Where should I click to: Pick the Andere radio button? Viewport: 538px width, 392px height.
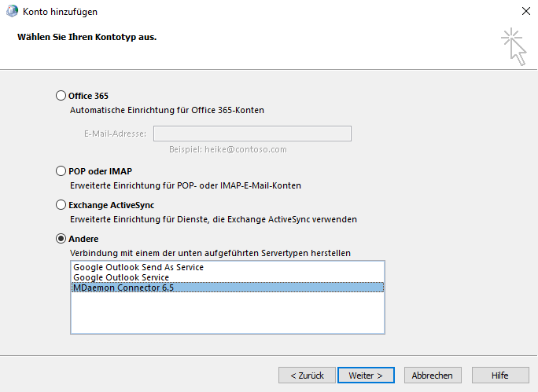(61, 239)
